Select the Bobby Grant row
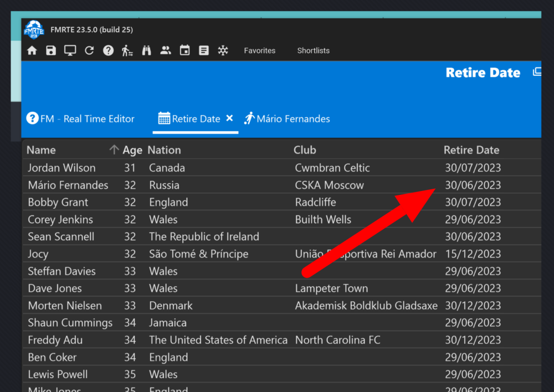Screen dimensions: 554x392 [282, 202]
